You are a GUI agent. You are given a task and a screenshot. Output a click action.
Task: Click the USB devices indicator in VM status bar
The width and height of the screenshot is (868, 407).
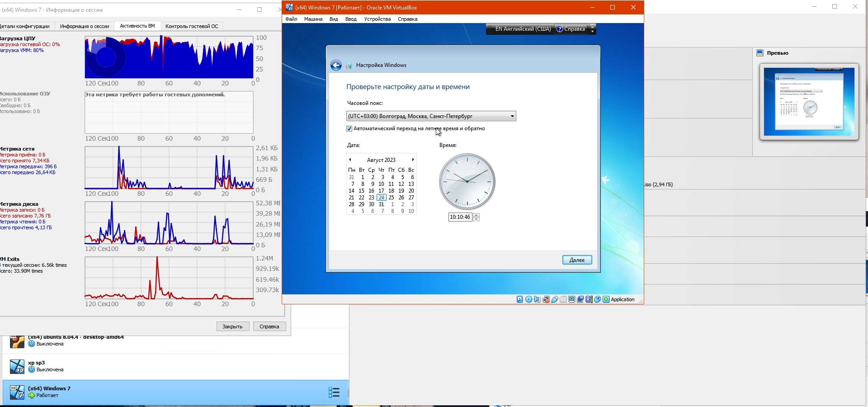pos(554,299)
